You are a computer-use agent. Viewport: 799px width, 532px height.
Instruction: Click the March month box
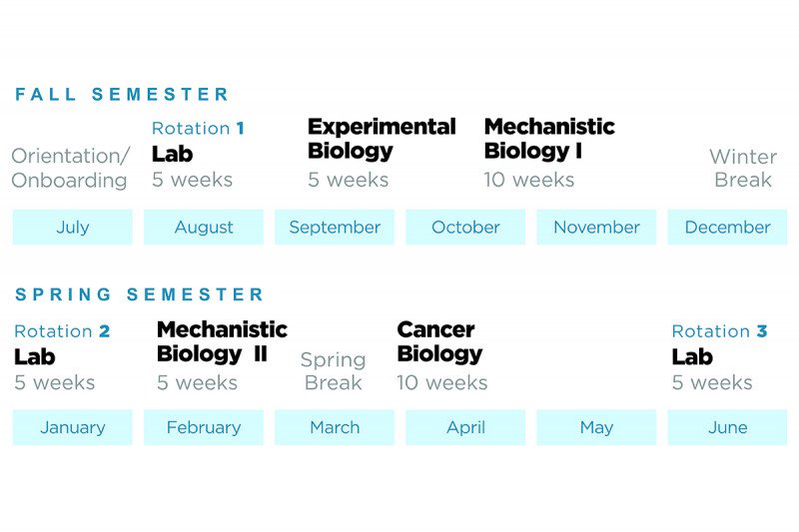pyautogui.click(x=335, y=427)
